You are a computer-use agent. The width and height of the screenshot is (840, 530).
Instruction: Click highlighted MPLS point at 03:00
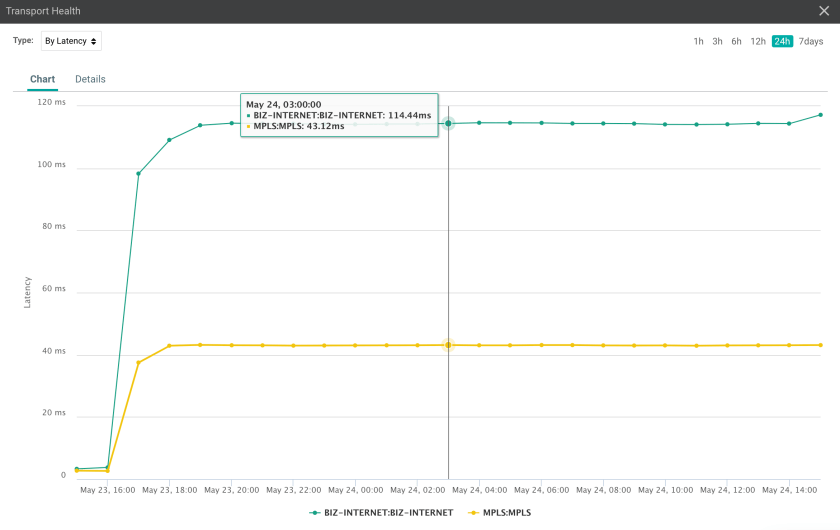pos(448,345)
